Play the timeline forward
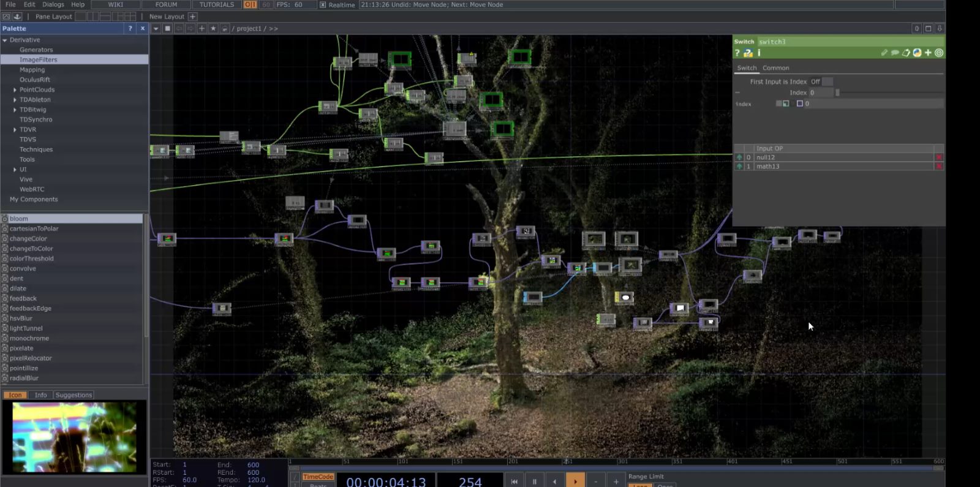Image resolution: width=980 pixels, height=487 pixels. (575, 481)
